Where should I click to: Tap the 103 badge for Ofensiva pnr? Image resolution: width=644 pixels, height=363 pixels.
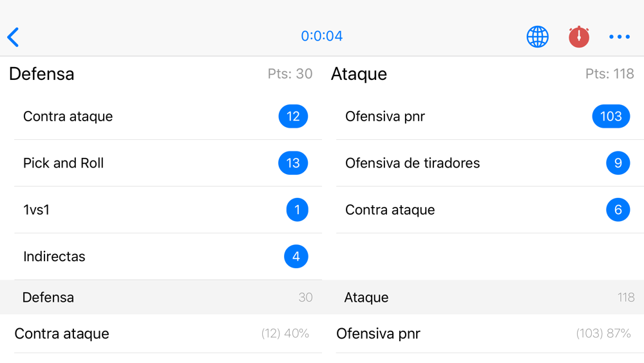tap(611, 116)
